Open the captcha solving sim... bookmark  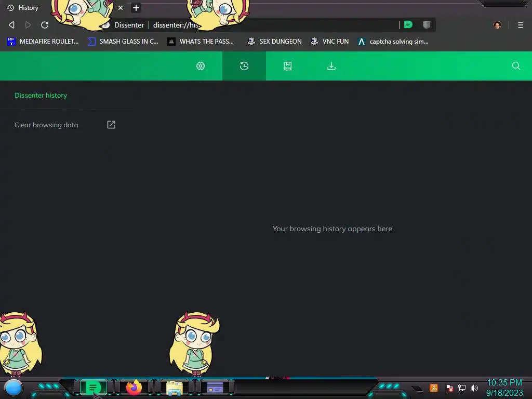click(x=393, y=42)
